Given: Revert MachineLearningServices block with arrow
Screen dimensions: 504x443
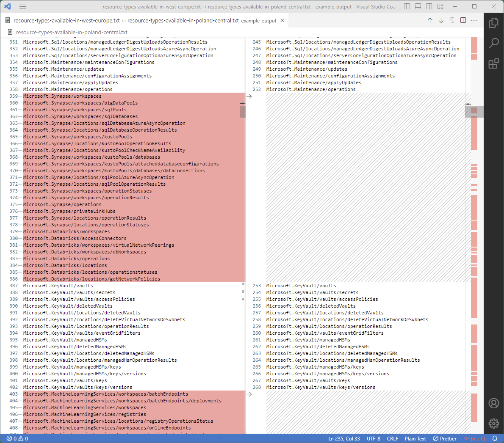Looking at the screenshot, I should click(x=249, y=394).
